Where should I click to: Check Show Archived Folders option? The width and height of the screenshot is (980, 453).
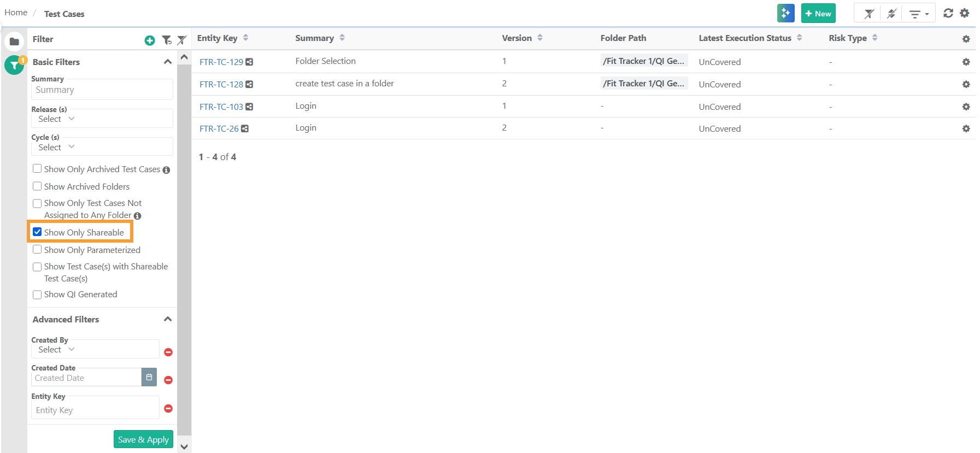37,186
